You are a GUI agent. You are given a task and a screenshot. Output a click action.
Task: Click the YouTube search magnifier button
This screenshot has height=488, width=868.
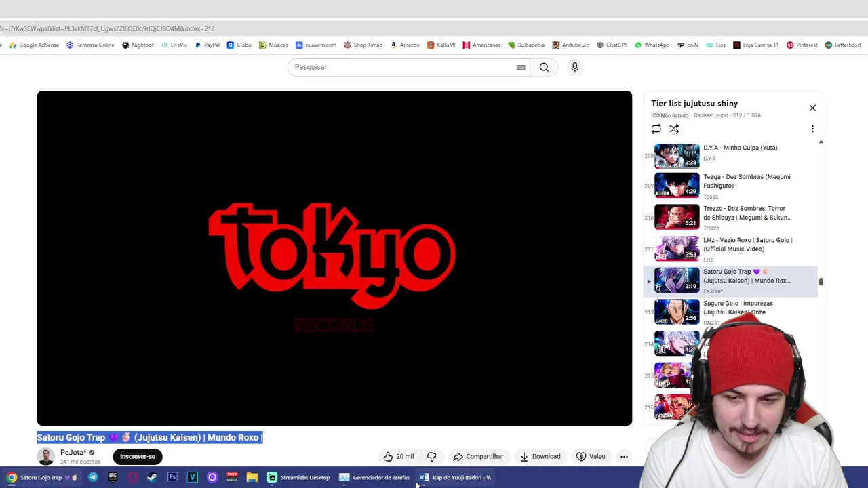[544, 67]
